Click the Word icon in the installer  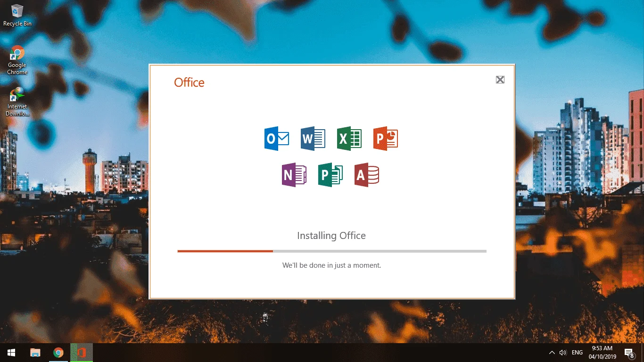pyautogui.click(x=313, y=139)
